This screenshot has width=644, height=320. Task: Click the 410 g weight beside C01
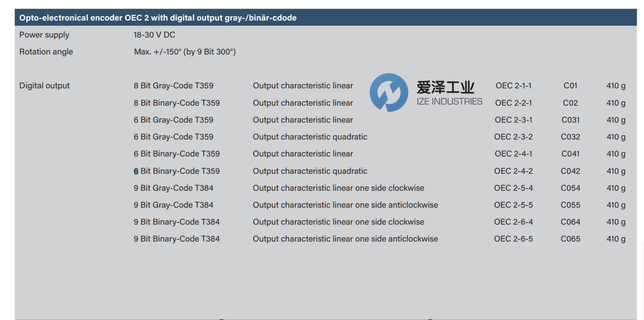pyautogui.click(x=616, y=86)
